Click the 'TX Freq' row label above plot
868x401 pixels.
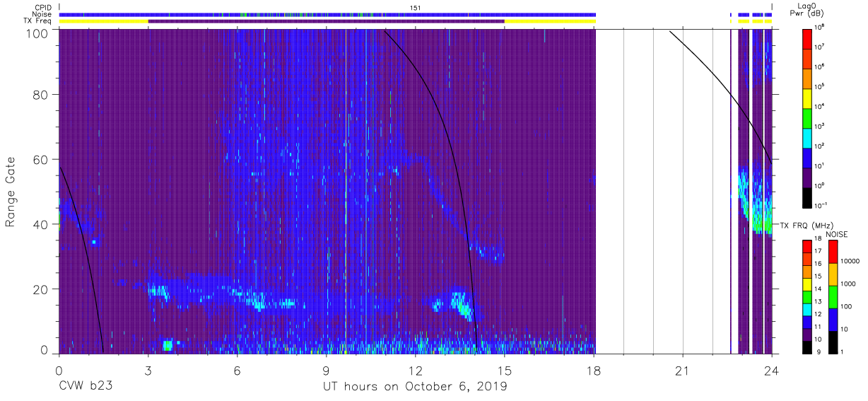click(x=37, y=21)
